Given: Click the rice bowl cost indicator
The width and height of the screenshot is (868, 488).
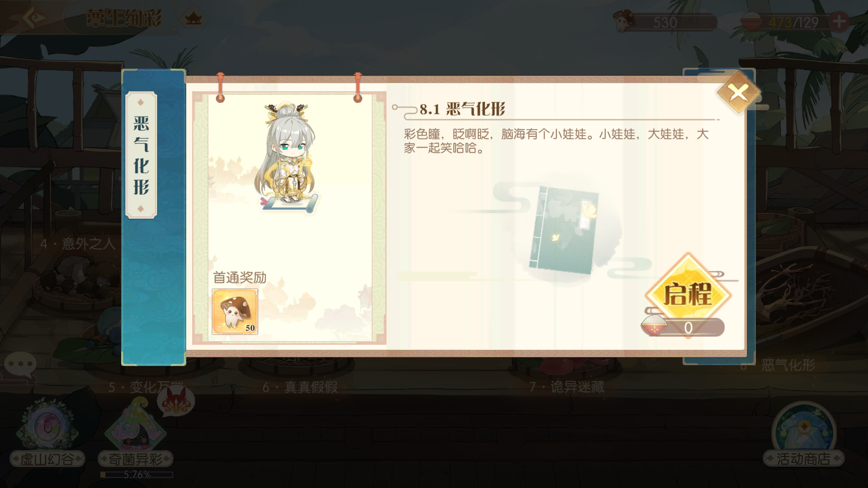Looking at the screenshot, I should coord(683,327).
